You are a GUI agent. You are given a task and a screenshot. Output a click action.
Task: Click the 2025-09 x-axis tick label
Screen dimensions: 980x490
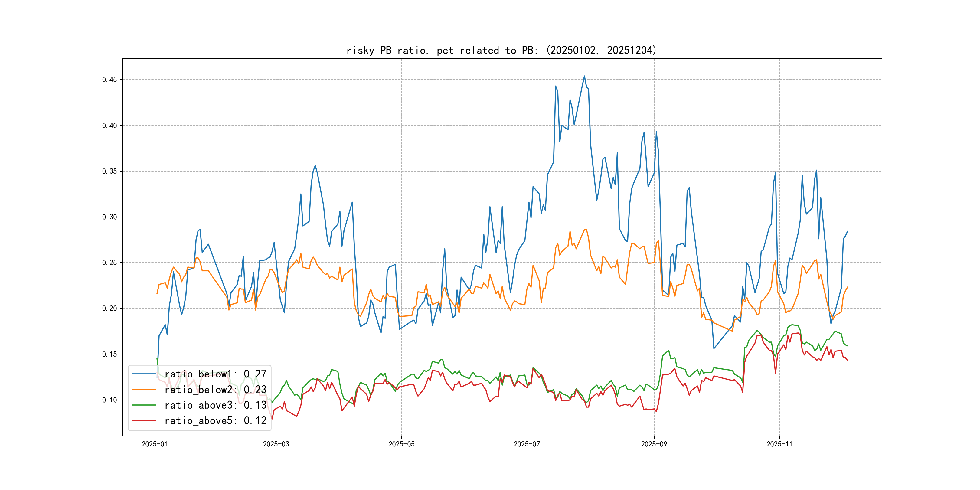coord(654,444)
